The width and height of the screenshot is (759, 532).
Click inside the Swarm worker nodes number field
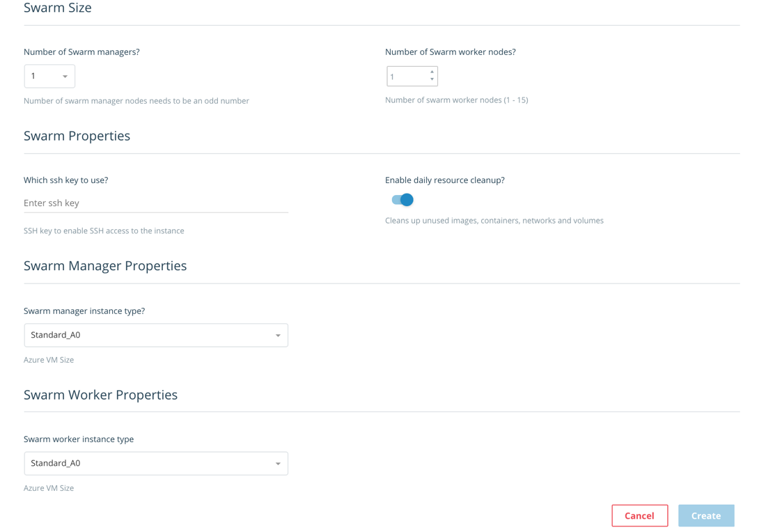pyautogui.click(x=412, y=76)
